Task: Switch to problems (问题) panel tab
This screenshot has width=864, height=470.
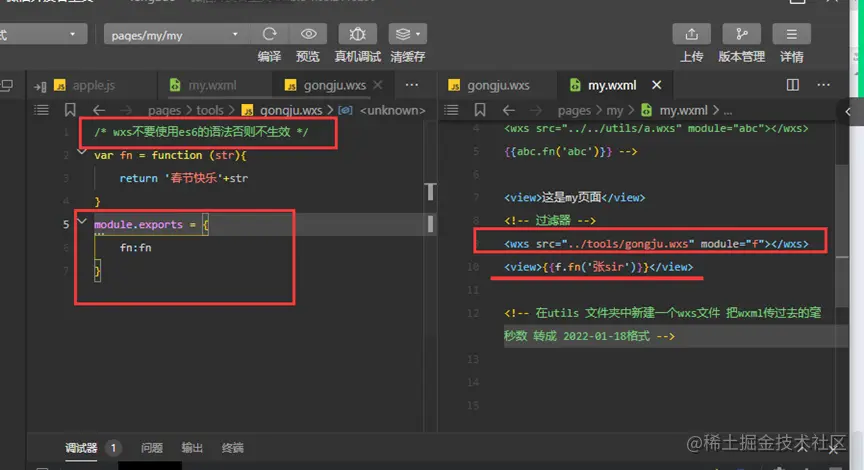Action: 152,448
